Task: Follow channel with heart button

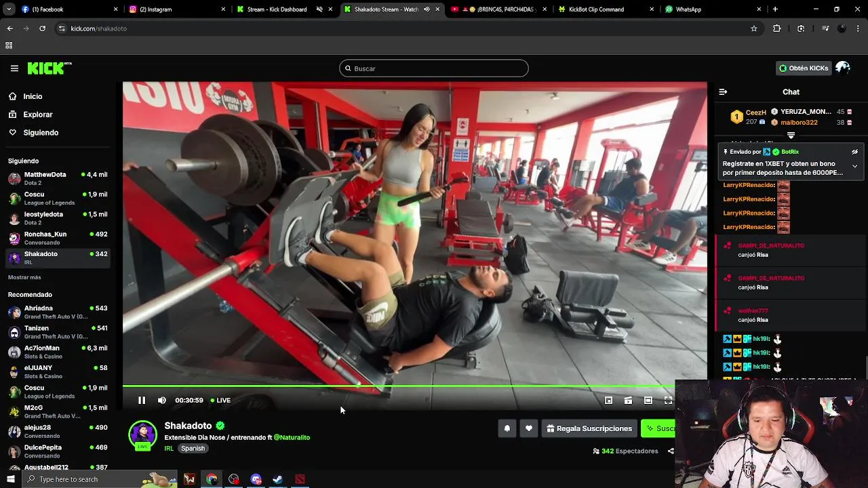Action: [529, 428]
